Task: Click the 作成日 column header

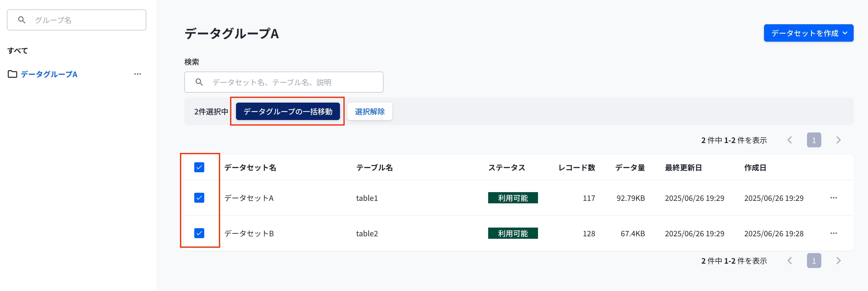Action: point(755,168)
